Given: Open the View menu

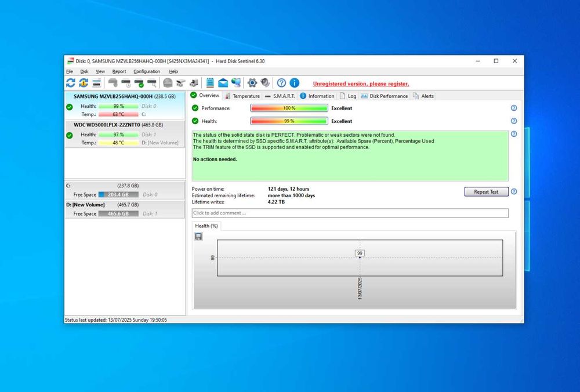Looking at the screenshot, I should (100, 71).
